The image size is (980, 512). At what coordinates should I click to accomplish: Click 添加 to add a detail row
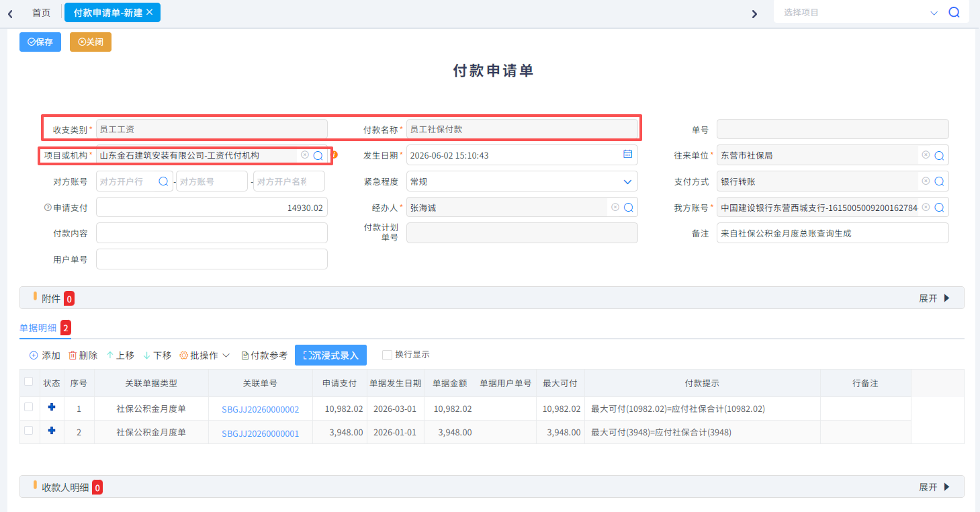tap(45, 355)
